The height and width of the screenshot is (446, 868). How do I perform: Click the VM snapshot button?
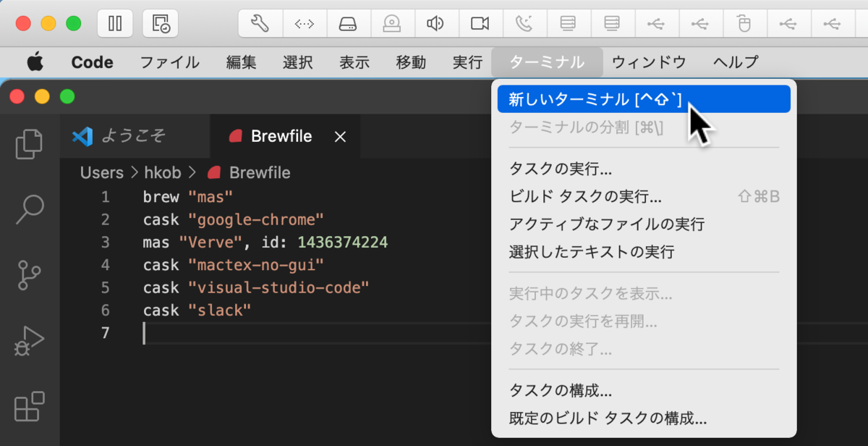[161, 24]
